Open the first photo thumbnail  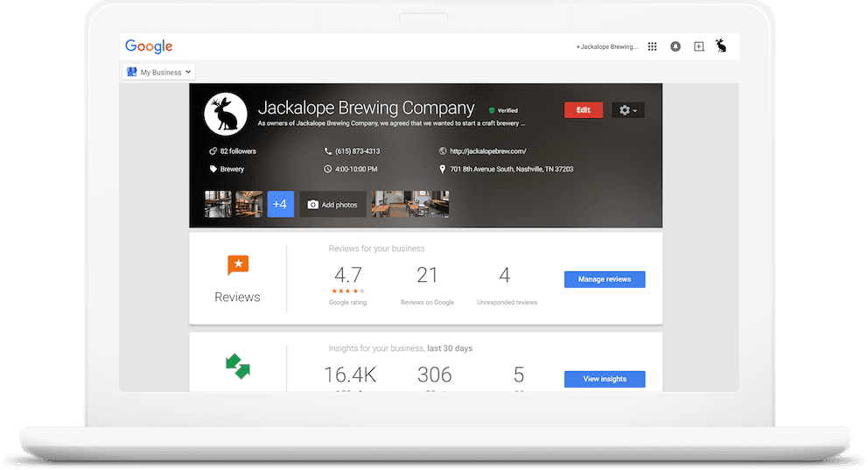pyautogui.click(x=218, y=204)
